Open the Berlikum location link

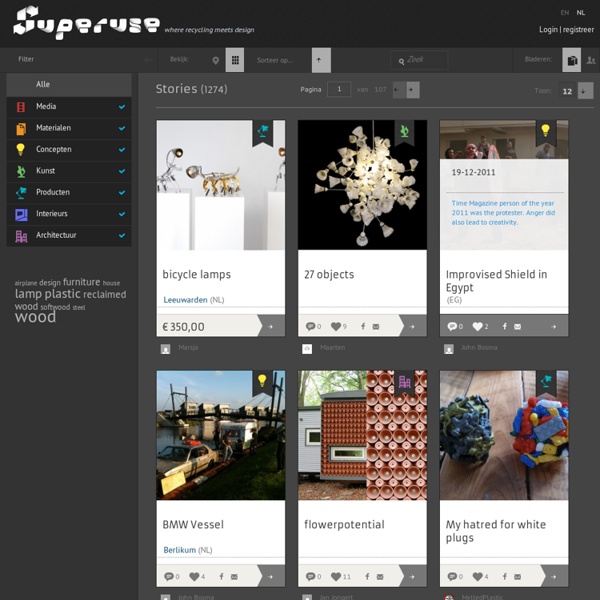(179, 550)
